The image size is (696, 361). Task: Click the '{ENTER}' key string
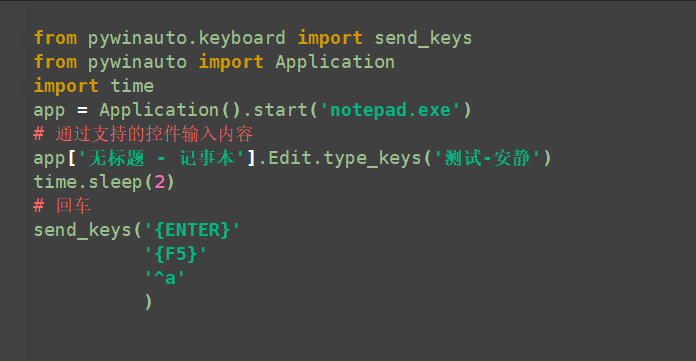pyautogui.click(x=192, y=230)
